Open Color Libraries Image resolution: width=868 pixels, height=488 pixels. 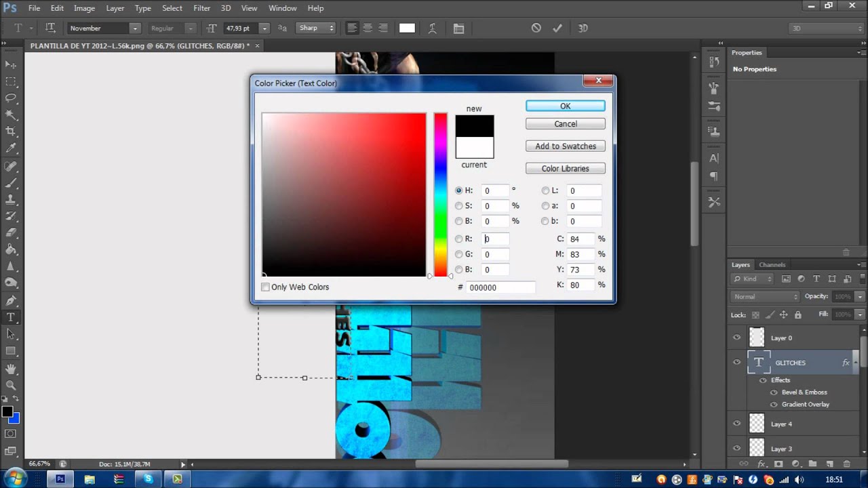(566, 169)
